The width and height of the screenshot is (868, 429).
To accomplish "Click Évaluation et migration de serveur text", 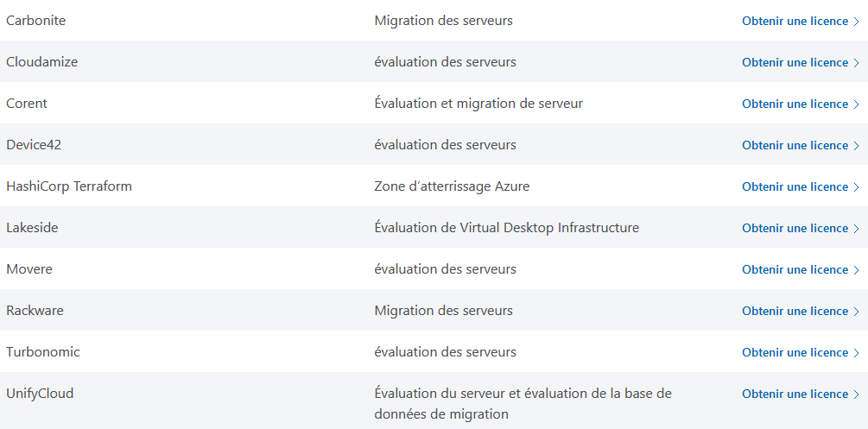I will click(478, 104).
